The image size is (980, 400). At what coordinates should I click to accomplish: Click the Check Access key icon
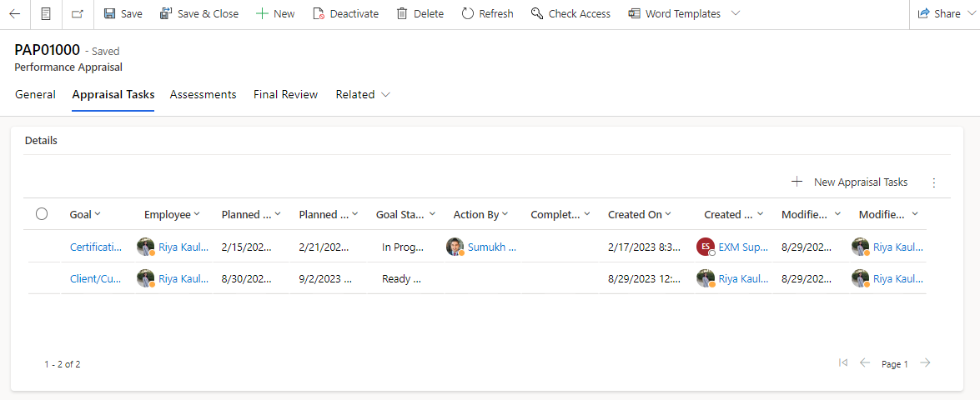(x=537, y=14)
